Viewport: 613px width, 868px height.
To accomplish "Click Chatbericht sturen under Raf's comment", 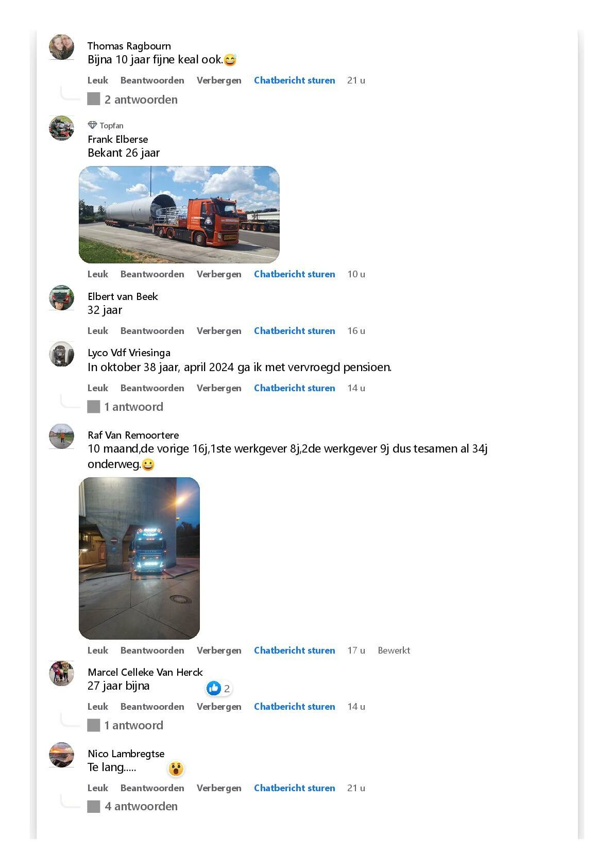I will (x=295, y=650).
